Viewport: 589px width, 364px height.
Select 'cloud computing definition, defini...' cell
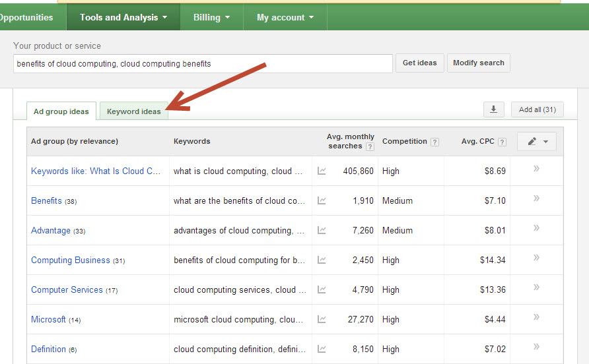[x=240, y=349]
